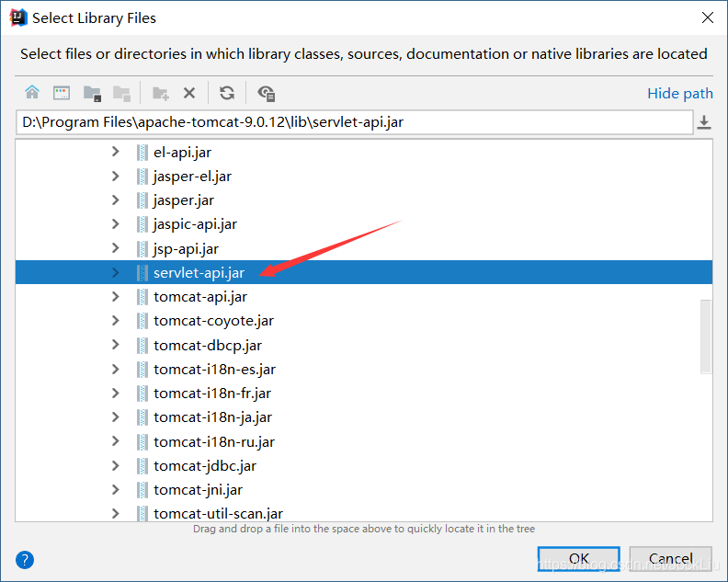Open recent paths history arrow icon
The image size is (728, 582).
(704, 122)
